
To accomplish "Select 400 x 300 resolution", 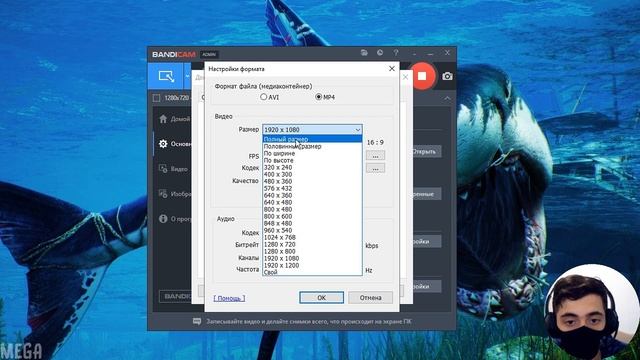I will (x=312, y=174).
